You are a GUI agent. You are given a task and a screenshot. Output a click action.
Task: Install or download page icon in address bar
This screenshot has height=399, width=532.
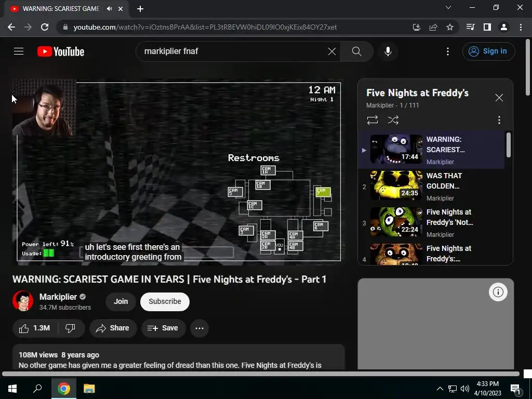pyautogui.click(x=417, y=27)
